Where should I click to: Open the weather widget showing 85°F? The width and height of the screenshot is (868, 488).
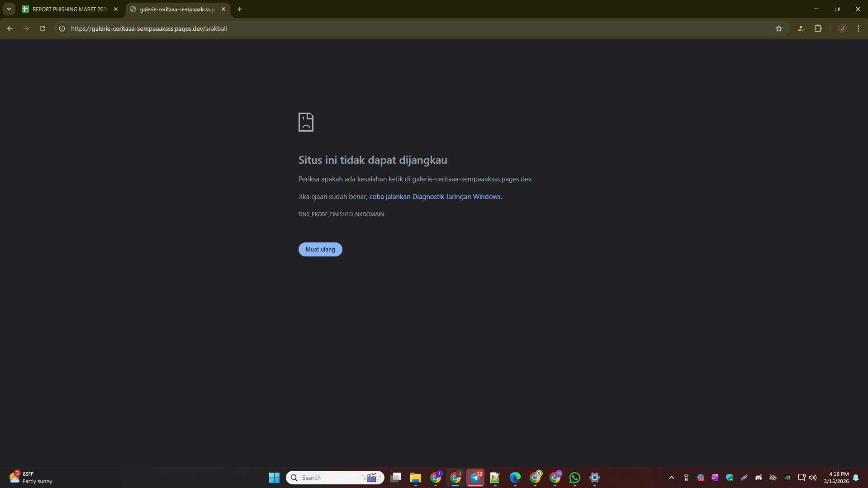point(31,478)
